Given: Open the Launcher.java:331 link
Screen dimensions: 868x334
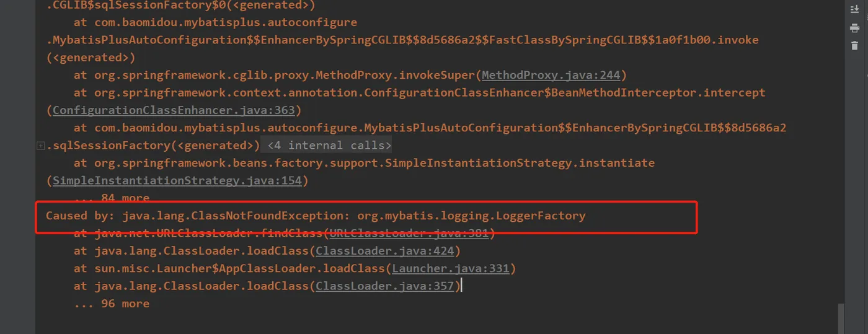Looking at the screenshot, I should coord(450,268).
